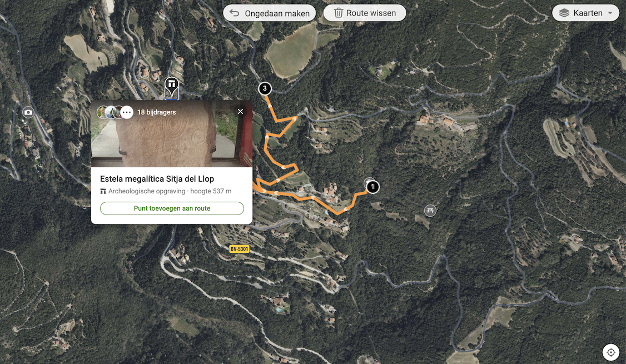
Task: Click the BV-5301 road label
Action: click(239, 248)
